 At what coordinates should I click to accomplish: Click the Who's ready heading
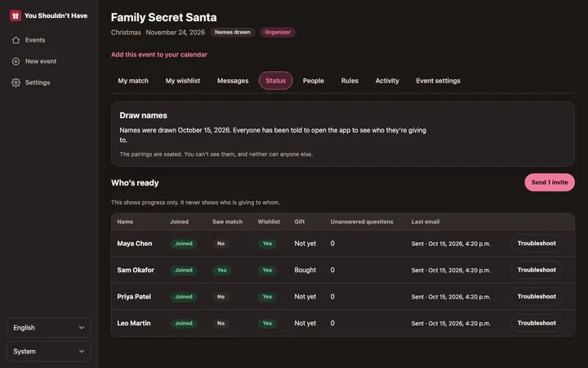tap(135, 183)
